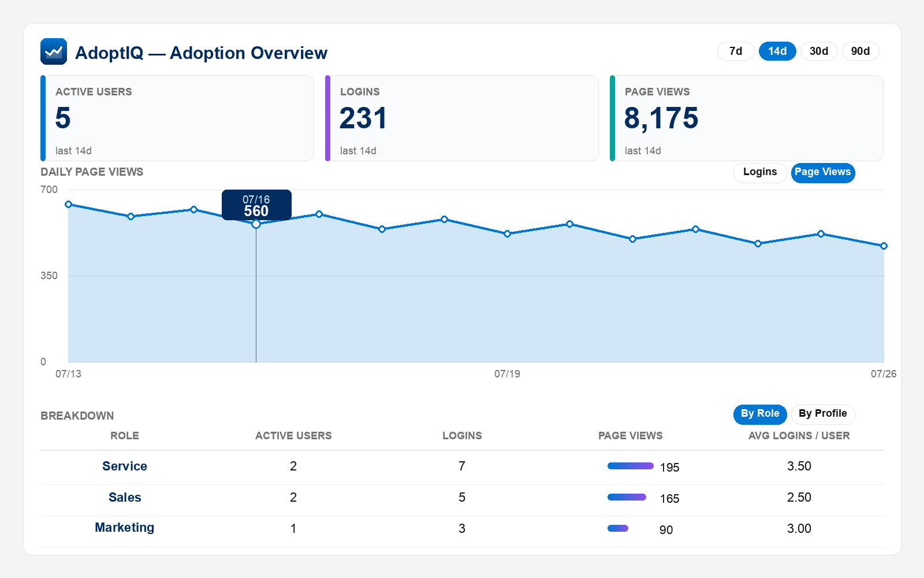Sort by Page Views column header in table
This screenshot has height=578, width=924.
(x=631, y=436)
